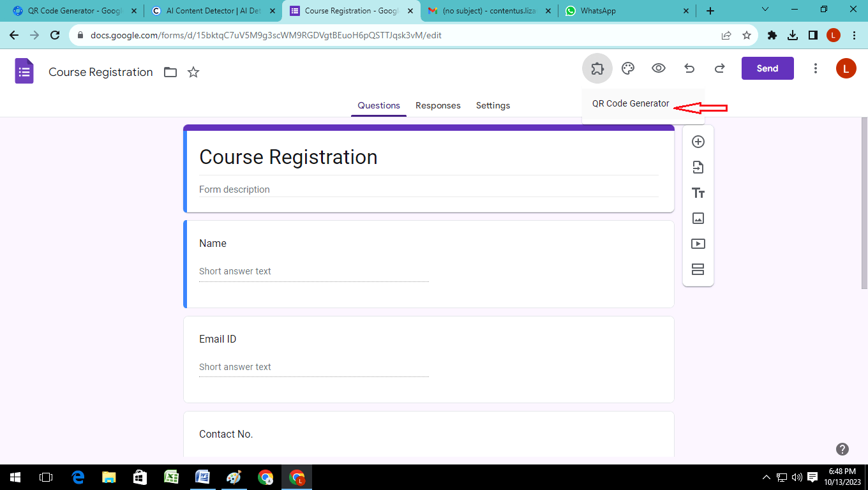This screenshot has width=868, height=490.
Task: Select QR Code Generator menu entry
Action: tap(631, 104)
